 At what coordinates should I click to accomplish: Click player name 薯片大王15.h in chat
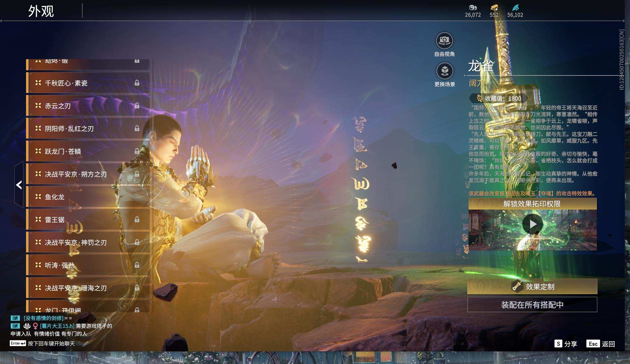(x=58, y=326)
